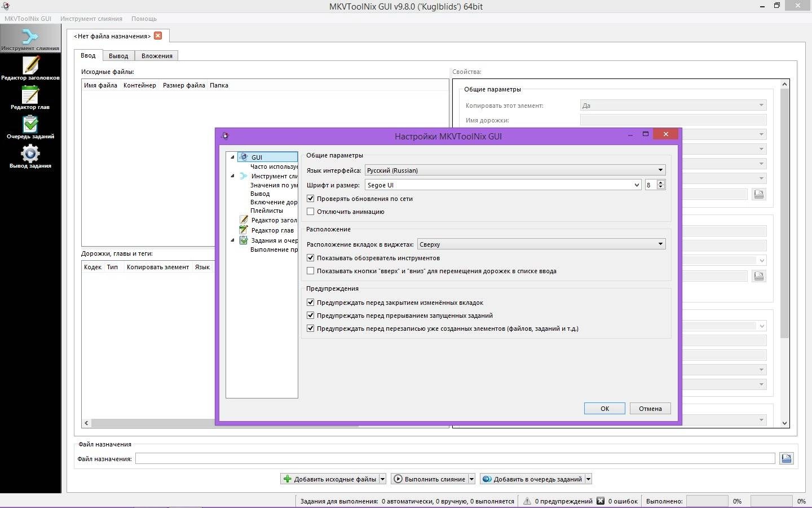The width and height of the screenshot is (812, 508).
Task: Open the Помощь menu
Action: 144,19
